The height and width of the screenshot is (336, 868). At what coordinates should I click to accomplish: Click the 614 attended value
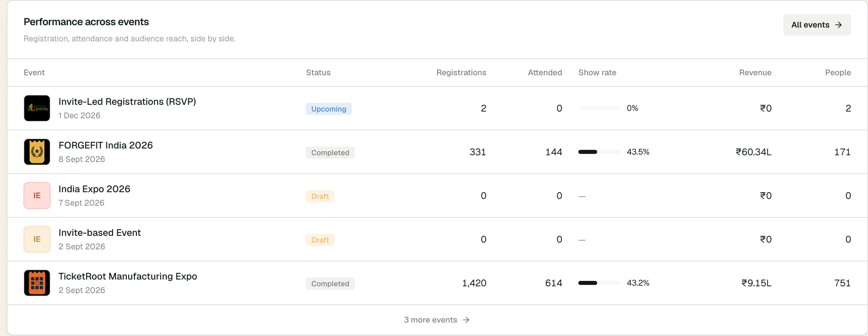(x=554, y=283)
